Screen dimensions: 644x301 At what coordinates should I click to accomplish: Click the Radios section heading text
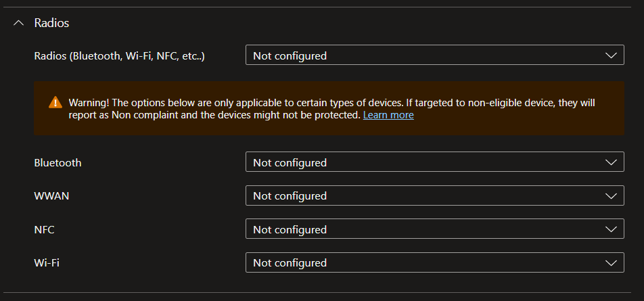[51, 23]
